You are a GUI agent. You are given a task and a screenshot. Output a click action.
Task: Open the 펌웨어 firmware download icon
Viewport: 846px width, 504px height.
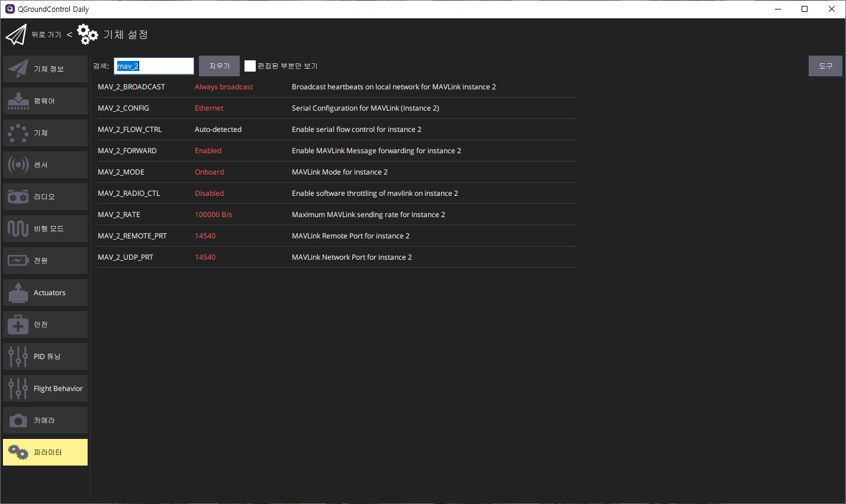(18, 101)
